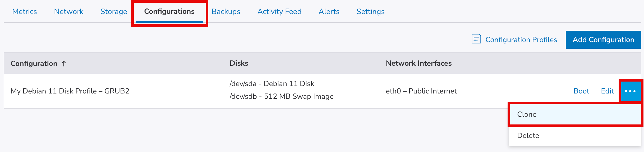Click the ascending sort arrow beside Configuration
The image size is (644, 152).
point(64,64)
